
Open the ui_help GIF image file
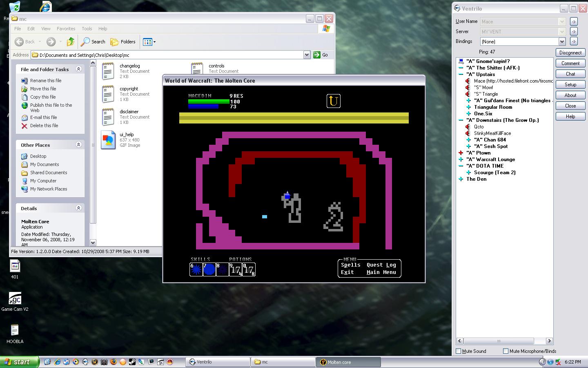click(x=108, y=140)
